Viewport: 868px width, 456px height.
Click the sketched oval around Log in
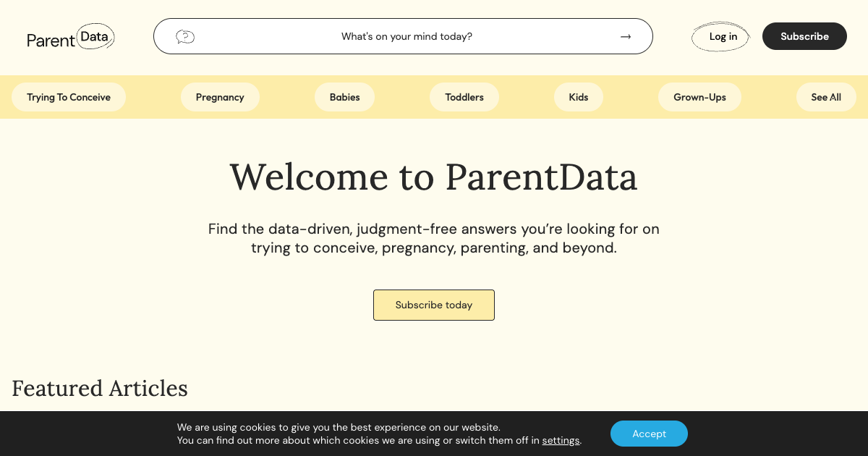click(720, 36)
